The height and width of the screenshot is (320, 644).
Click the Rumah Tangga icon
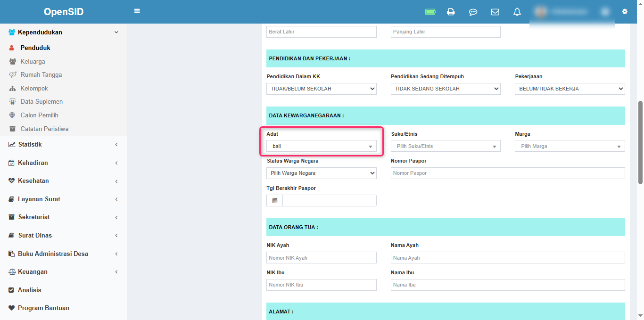tap(12, 75)
